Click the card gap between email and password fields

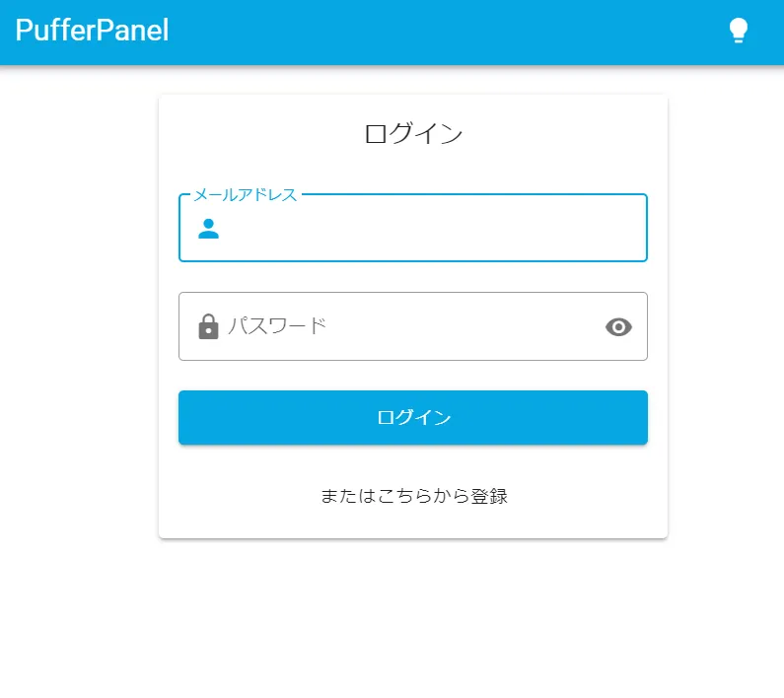(413, 277)
